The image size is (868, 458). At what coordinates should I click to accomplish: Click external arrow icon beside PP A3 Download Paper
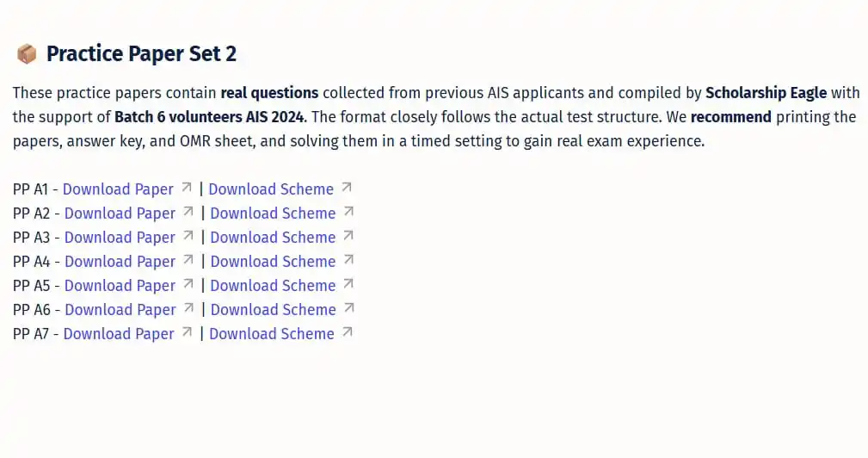tap(188, 236)
